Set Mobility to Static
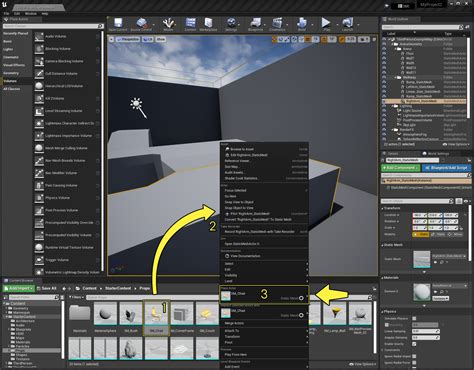 click(x=421, y=234)
